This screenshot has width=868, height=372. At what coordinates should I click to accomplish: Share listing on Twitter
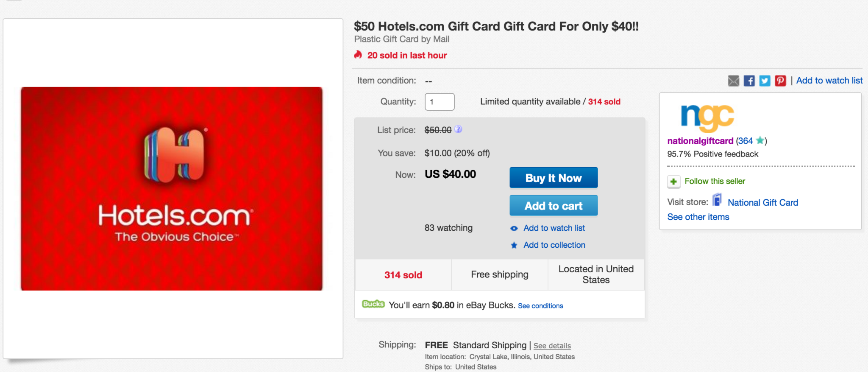[x=765, y=81]
